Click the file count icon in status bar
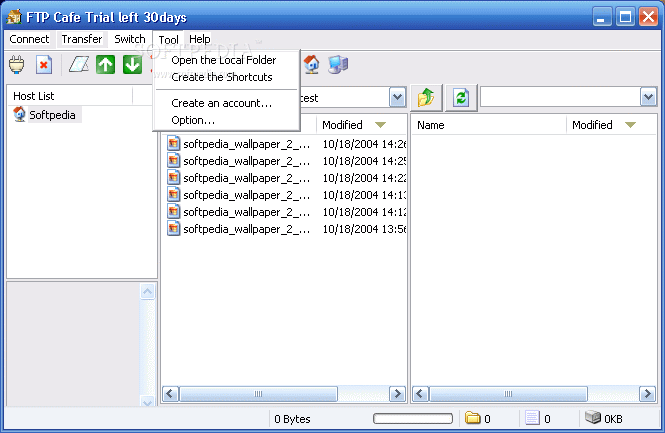This screenshot has width=665, height=433. 532,418
